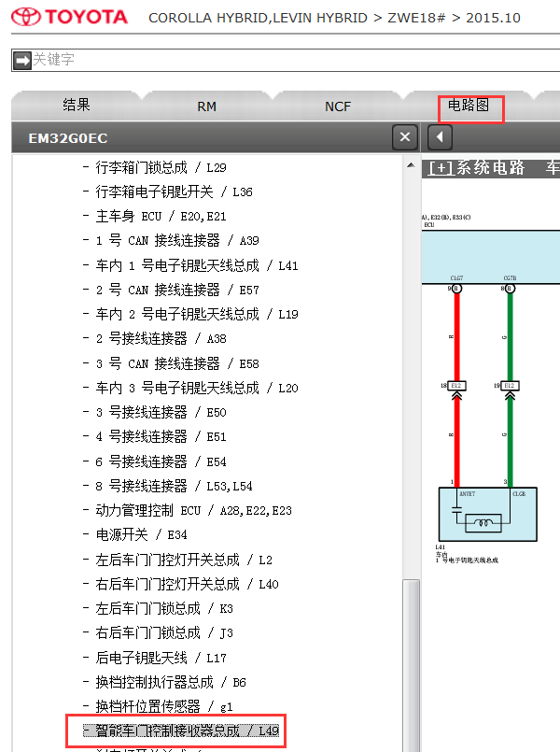The width and height of the screenshot is (560, 752).
Task: Select 车内 1 号电子钥匙天线总成 / L41
Action: (196, 265)
